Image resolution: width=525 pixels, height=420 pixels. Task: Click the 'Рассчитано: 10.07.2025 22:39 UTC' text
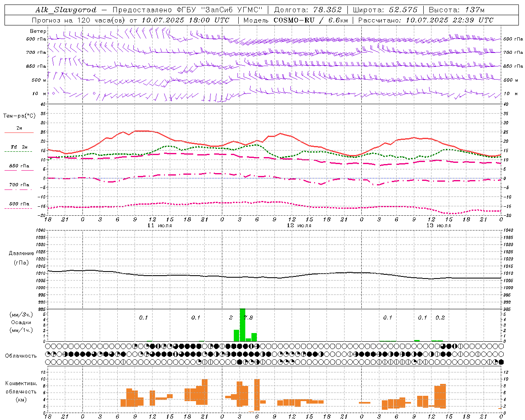tap(426, 20)
